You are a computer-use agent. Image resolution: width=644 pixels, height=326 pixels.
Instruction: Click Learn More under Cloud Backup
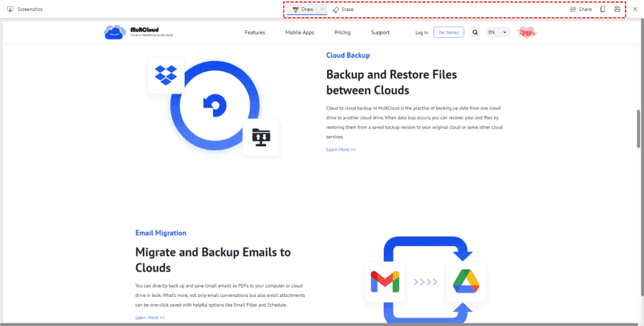coord(341,149)
